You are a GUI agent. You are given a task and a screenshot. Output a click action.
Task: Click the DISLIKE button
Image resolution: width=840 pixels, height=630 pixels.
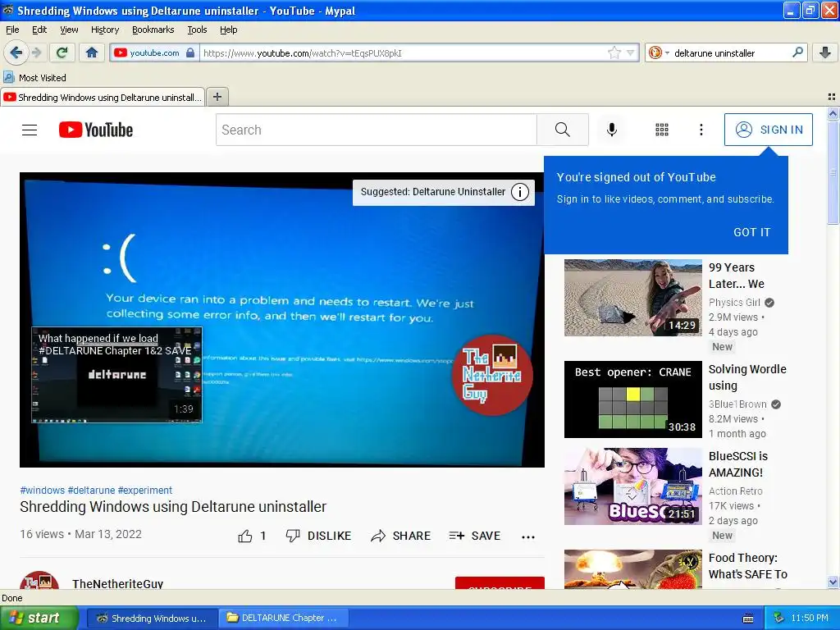click(318, 536)
